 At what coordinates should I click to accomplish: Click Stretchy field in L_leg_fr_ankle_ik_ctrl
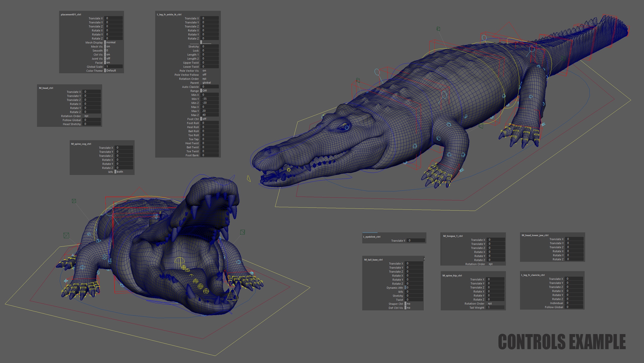(x=210, y=47)
